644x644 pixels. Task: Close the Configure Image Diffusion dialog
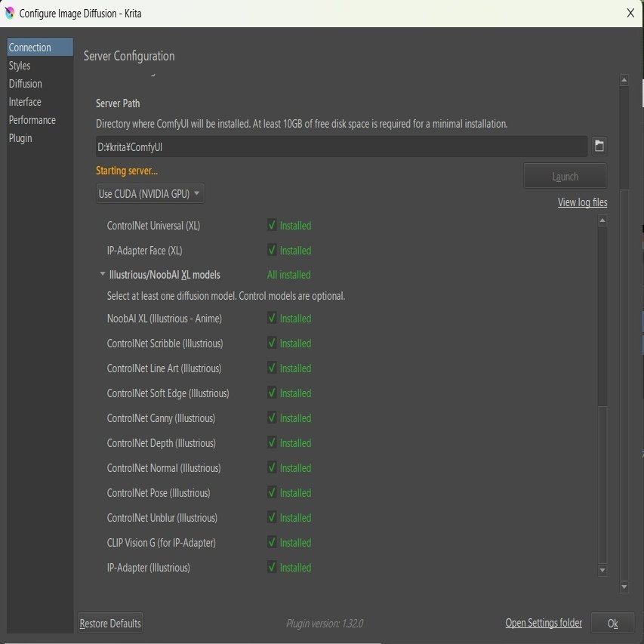[630, 13]
